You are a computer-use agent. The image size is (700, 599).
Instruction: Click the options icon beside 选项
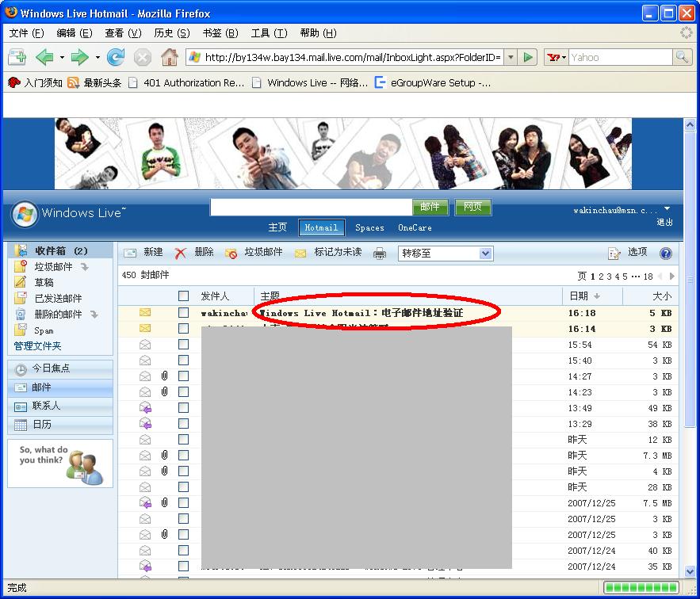(614, 253)
